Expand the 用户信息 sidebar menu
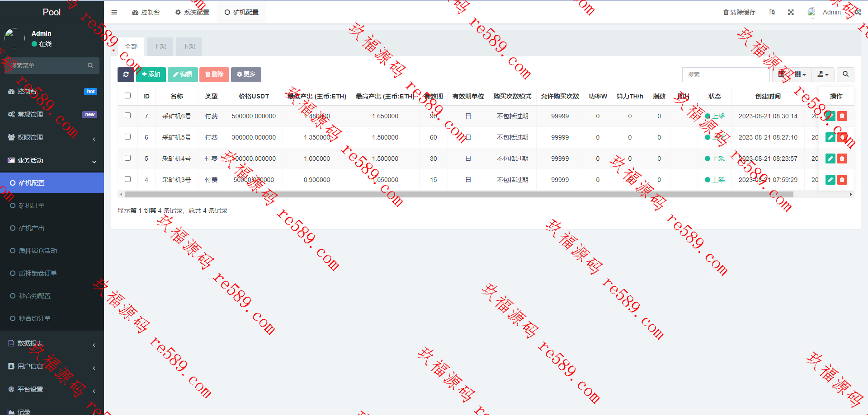This screenshot has height=415, width=868. pos(52,367)
